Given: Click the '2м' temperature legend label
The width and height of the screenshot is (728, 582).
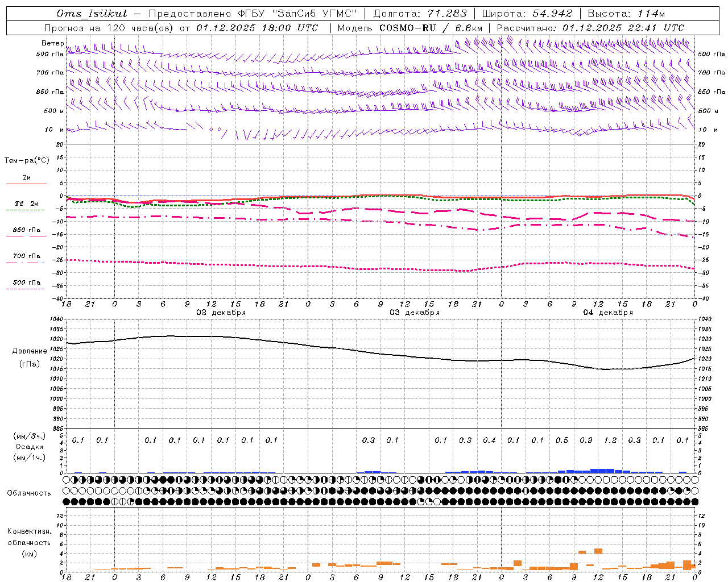Looking at the screenshot, I should tap(27, 177).
